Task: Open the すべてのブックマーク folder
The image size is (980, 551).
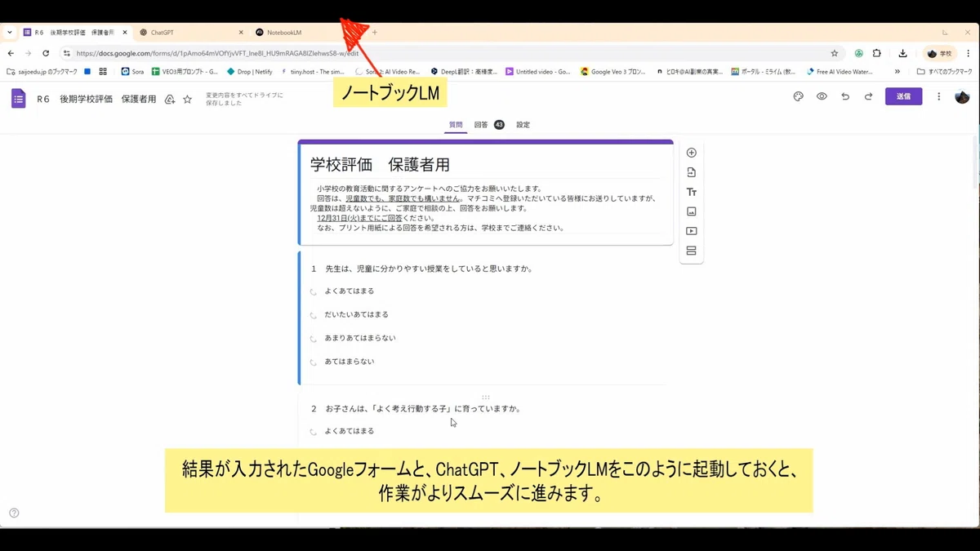Action: (x=944, y=72)
